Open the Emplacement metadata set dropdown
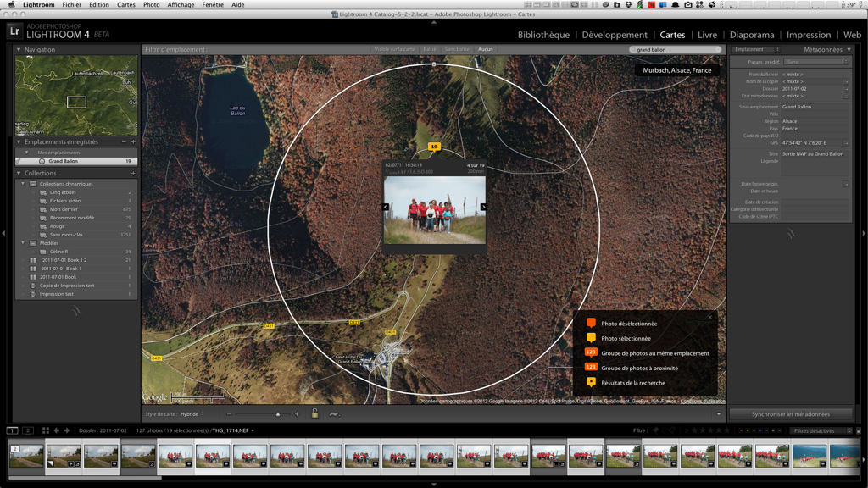This screenshot has height=488, width=868. point(755,49)
